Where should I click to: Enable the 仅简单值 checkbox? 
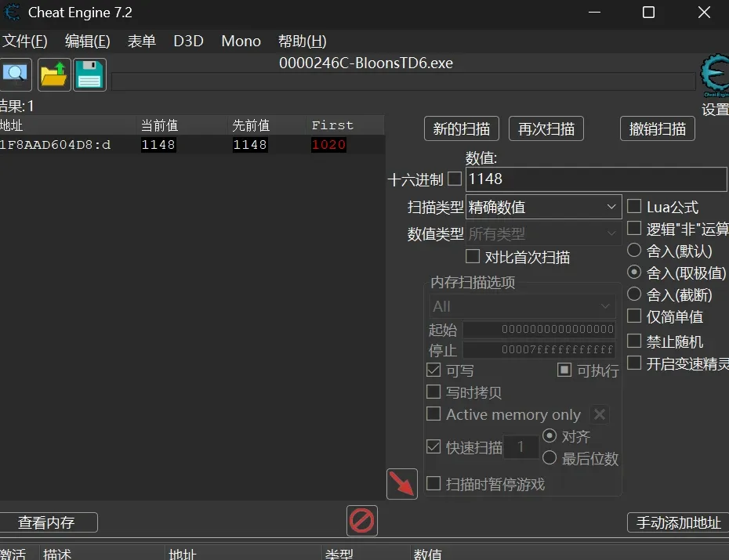(634, 316)
